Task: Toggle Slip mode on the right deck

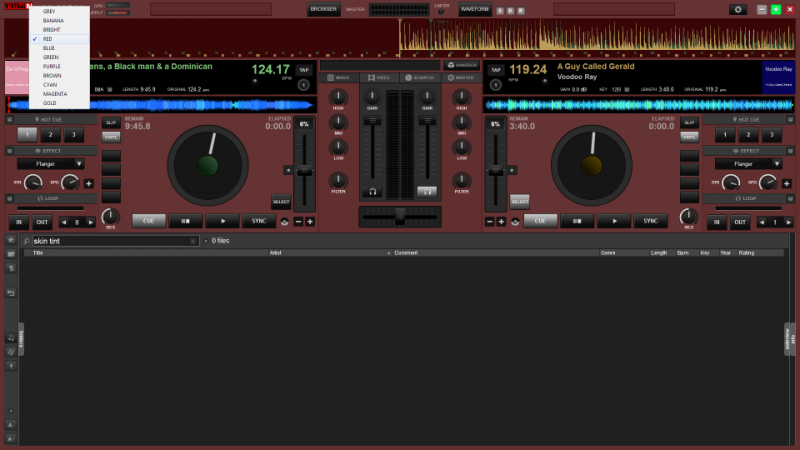Action: point(689,122)
